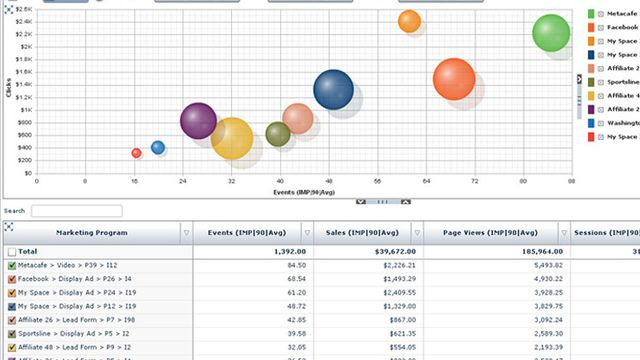Select the large yellow bubble
The height and width of the screenshot is (360, 640).
232,138
